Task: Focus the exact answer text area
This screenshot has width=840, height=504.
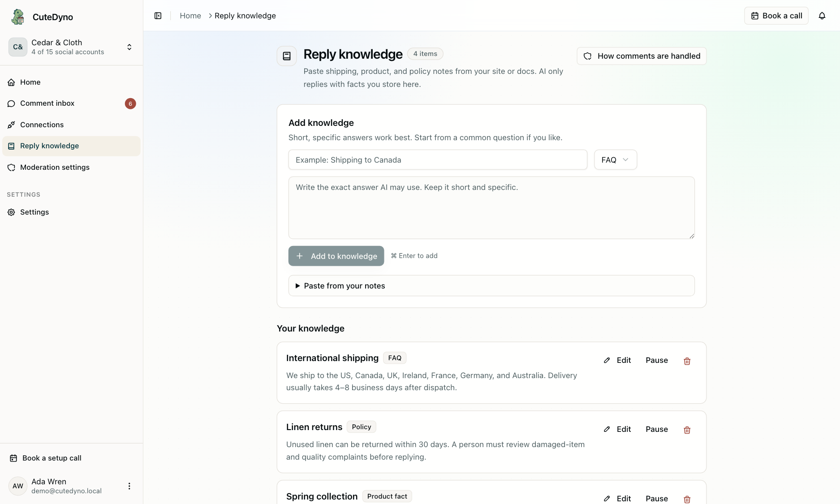Action: click(491, 208)
